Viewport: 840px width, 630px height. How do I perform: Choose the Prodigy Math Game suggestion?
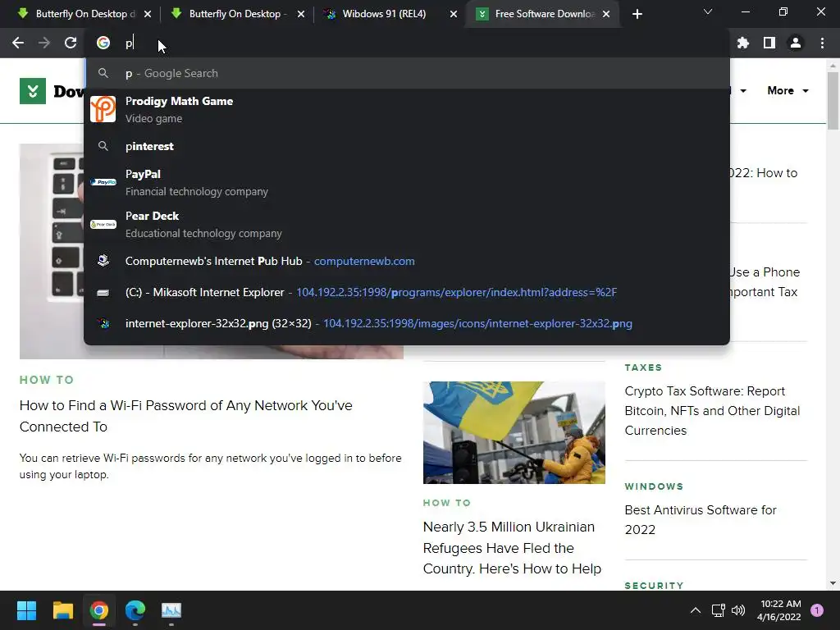pyautogui.click(x=407, y=109)
